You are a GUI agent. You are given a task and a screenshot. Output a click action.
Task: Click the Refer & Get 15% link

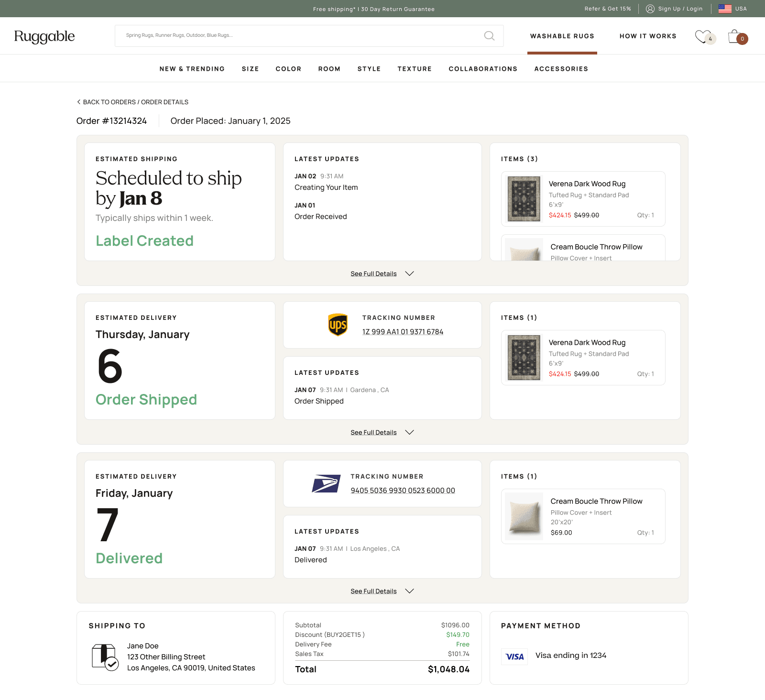click(x=608, y=9)
